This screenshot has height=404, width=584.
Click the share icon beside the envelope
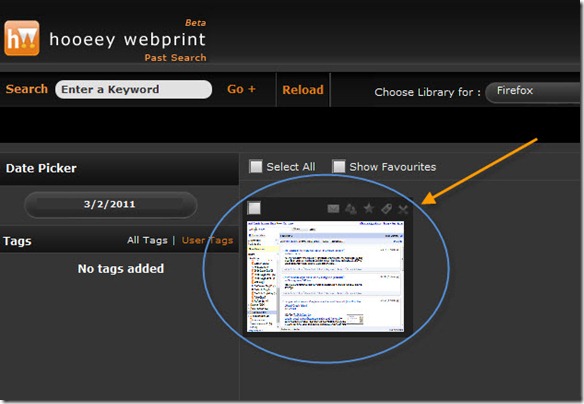coord(350,209)
